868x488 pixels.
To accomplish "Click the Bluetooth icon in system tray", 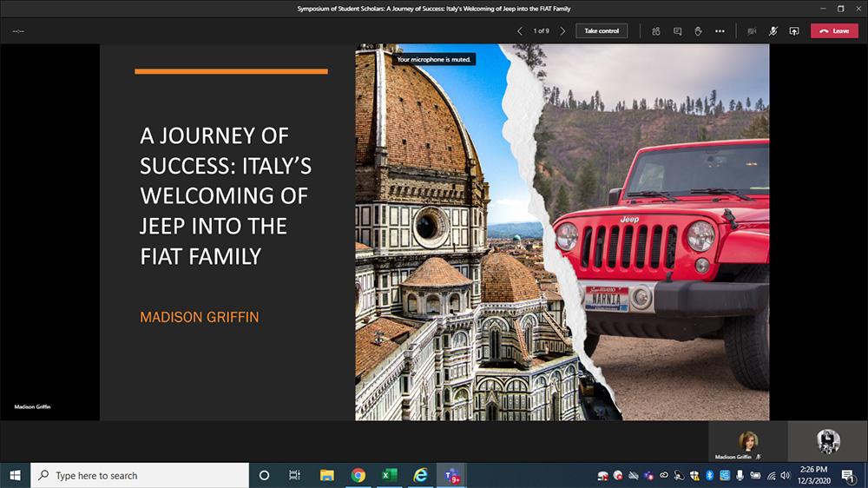I will (x=708, y=475).
